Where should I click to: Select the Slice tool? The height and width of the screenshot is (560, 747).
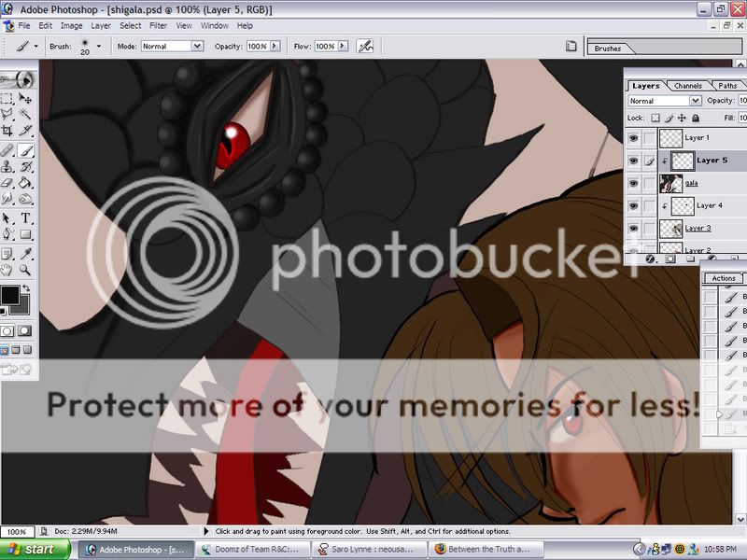tap(25, 130)
